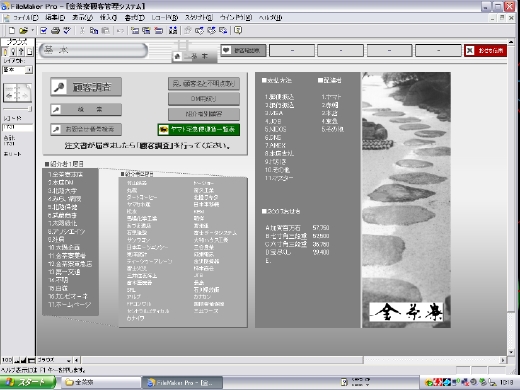This screenshot has width=520, height=390.
Task: Click the record number field
Action: pyautogui.click(x=17, y=127)
